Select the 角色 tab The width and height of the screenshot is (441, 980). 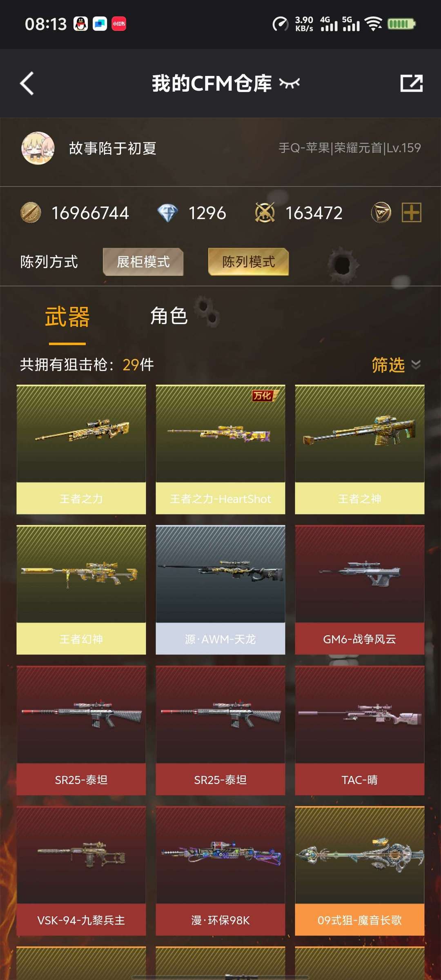coord(169,316)
